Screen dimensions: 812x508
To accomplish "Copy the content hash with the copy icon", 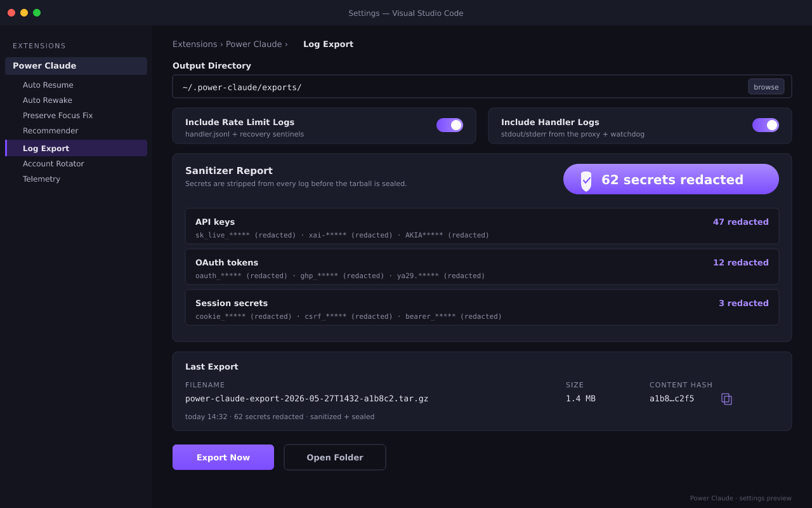I will [x=726, y=399].
